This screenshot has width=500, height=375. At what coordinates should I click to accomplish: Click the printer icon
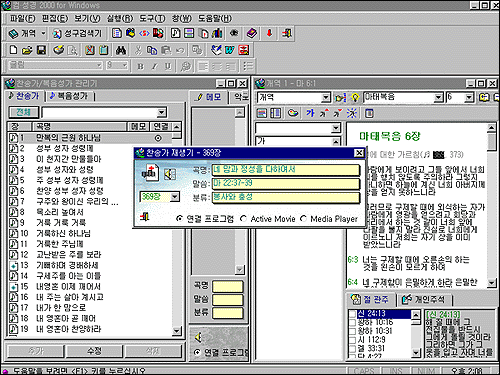click(x=59, y=50)
